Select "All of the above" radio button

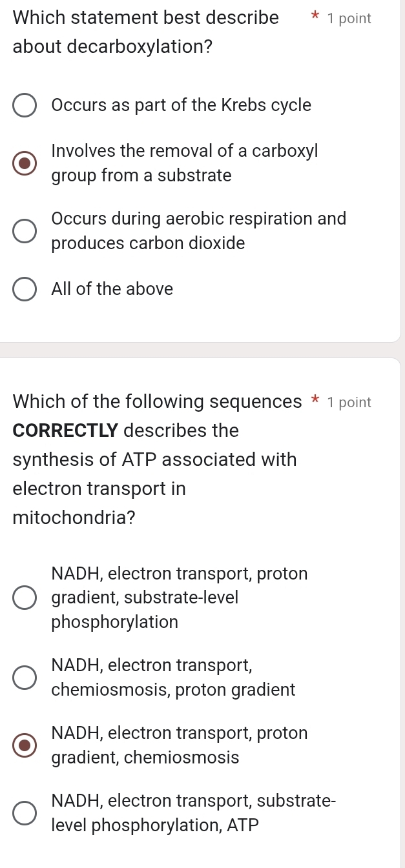[24, 289]
